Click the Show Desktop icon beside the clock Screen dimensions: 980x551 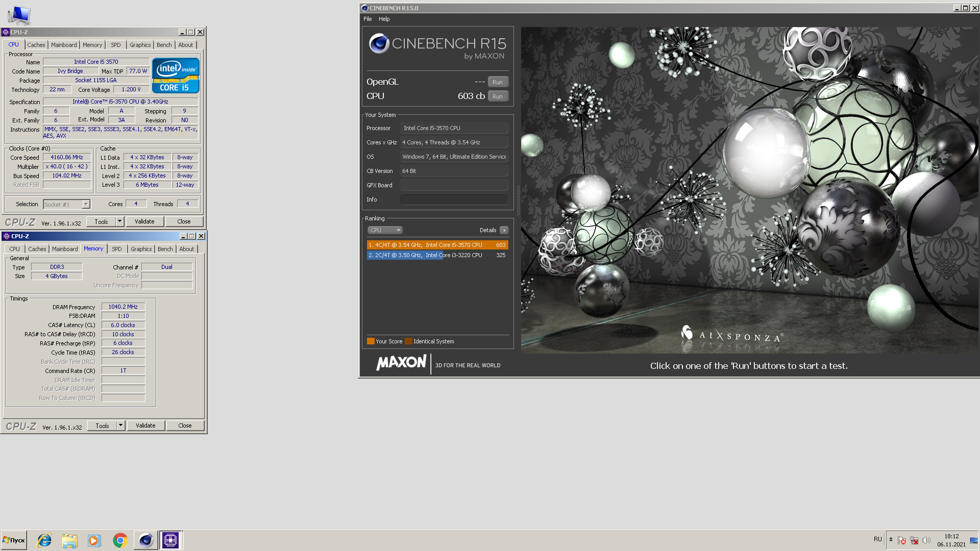(974, 540)
